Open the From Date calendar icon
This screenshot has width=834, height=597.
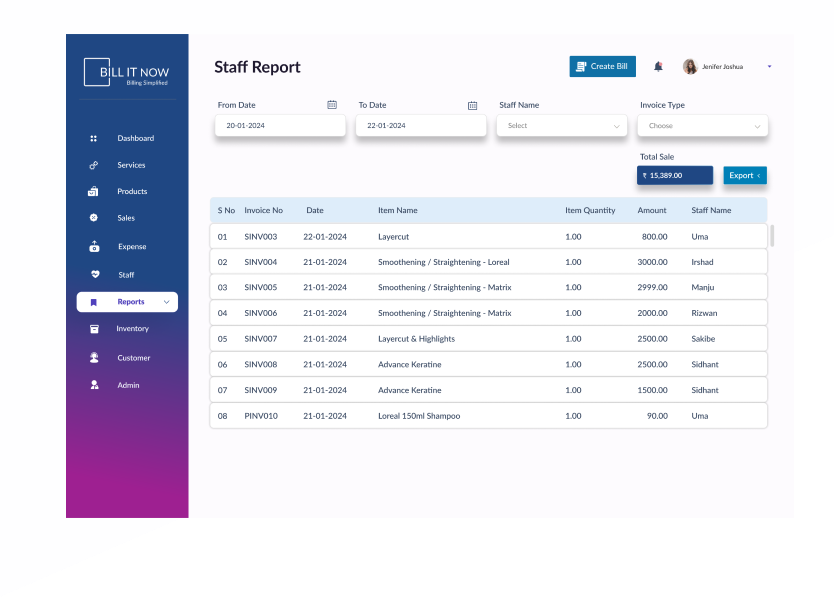click(x=332, y=105)
